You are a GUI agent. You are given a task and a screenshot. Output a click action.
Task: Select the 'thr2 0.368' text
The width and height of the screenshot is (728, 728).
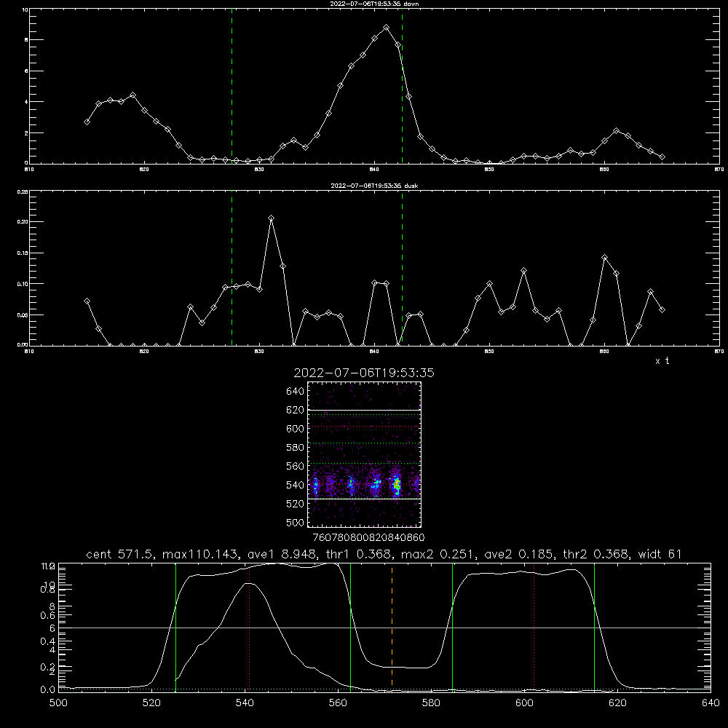click(x=596, y=554)
